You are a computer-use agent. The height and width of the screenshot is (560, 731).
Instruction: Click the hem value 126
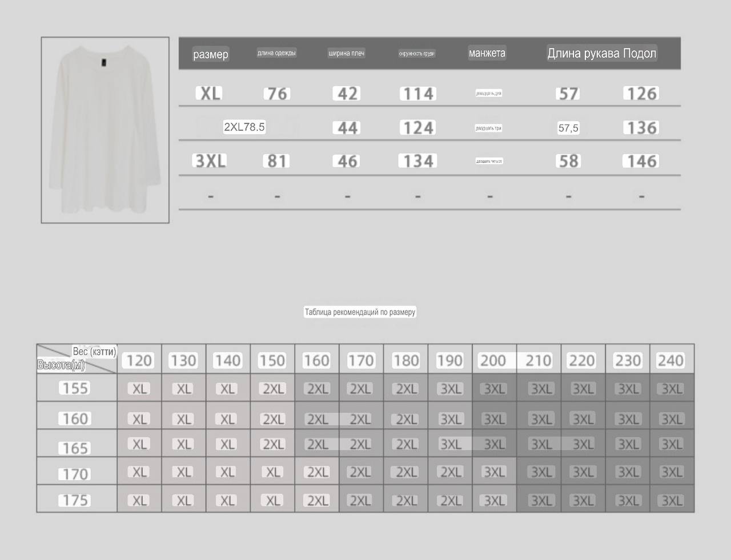(641, 93)
